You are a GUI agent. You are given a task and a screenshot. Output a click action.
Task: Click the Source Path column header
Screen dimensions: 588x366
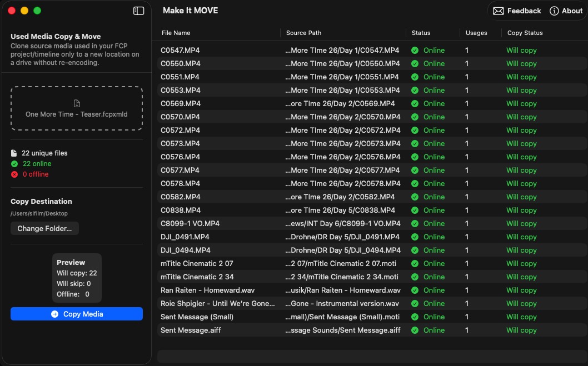pyautogui.click(x=304, y=33)
